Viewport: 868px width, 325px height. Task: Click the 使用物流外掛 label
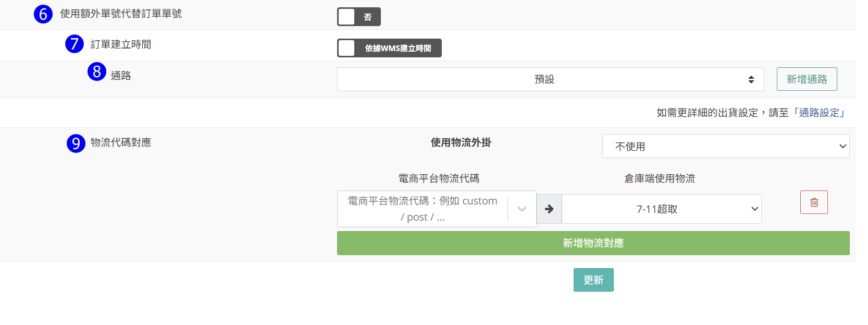[x=461, y=142]
